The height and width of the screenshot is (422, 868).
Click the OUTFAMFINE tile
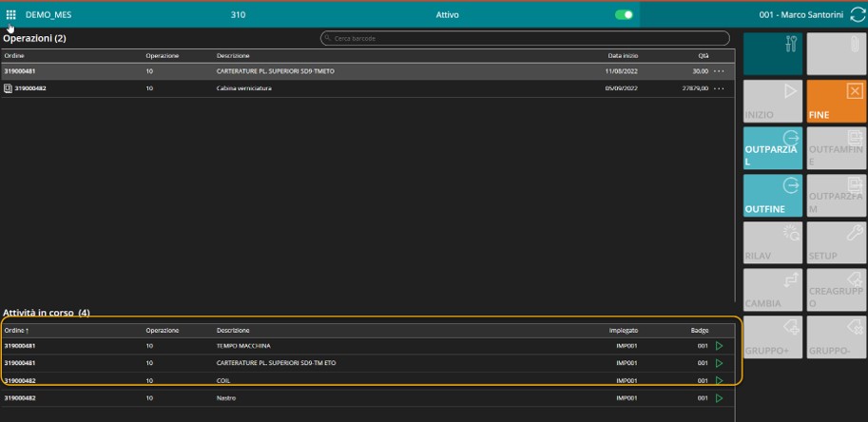(x=837, y=148)
